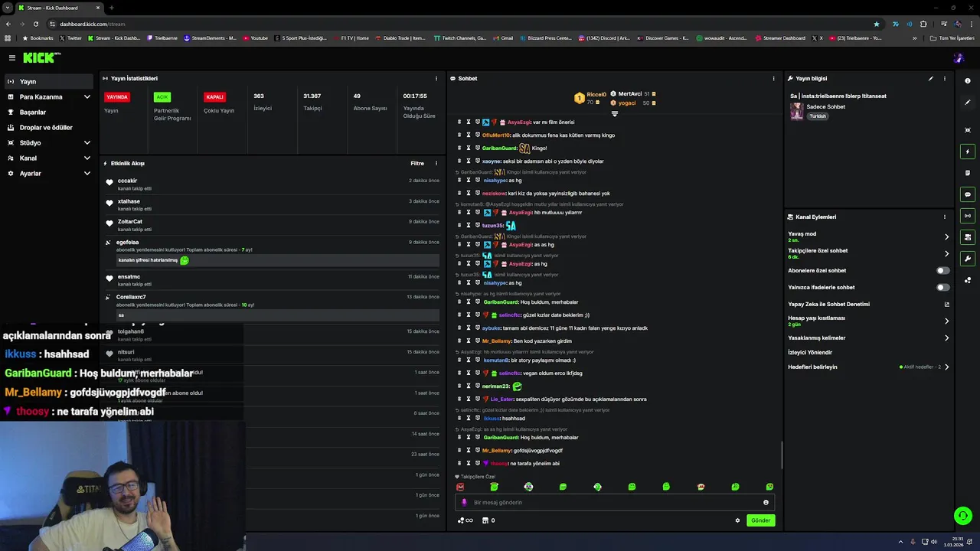Click the Sadece Sohbet category thumbnail
The height and width of the screenshot is (551, 980).
tap(797, 111)
